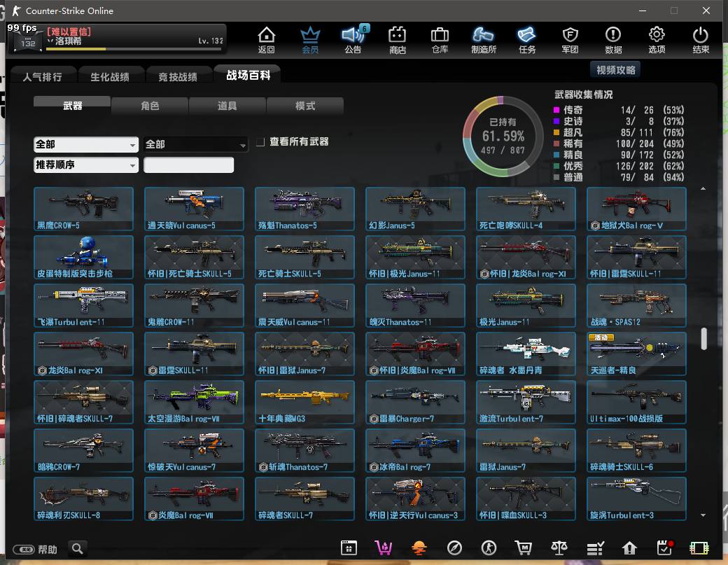Click the weapon search input field
728x565 pixels.
click(188, 165)
